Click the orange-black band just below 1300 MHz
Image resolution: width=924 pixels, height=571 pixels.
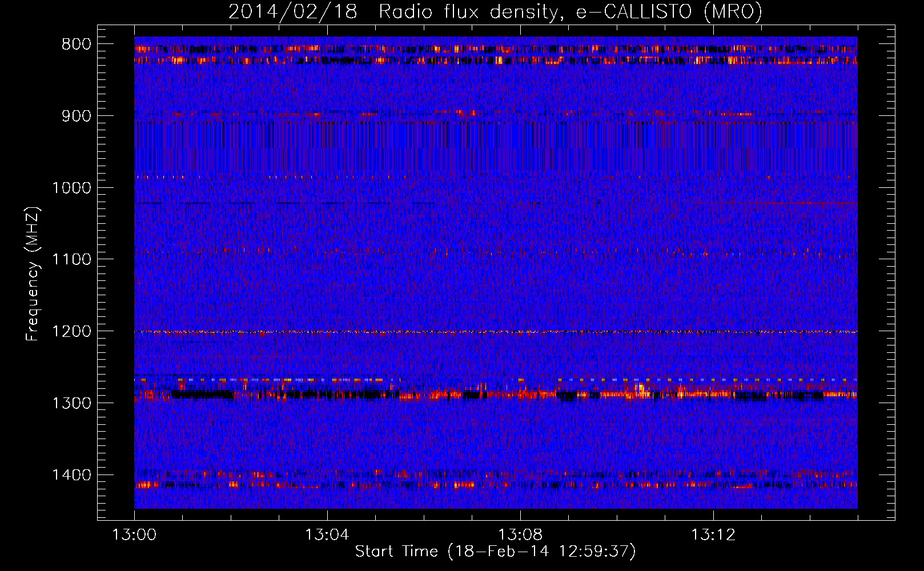point(496,394)
